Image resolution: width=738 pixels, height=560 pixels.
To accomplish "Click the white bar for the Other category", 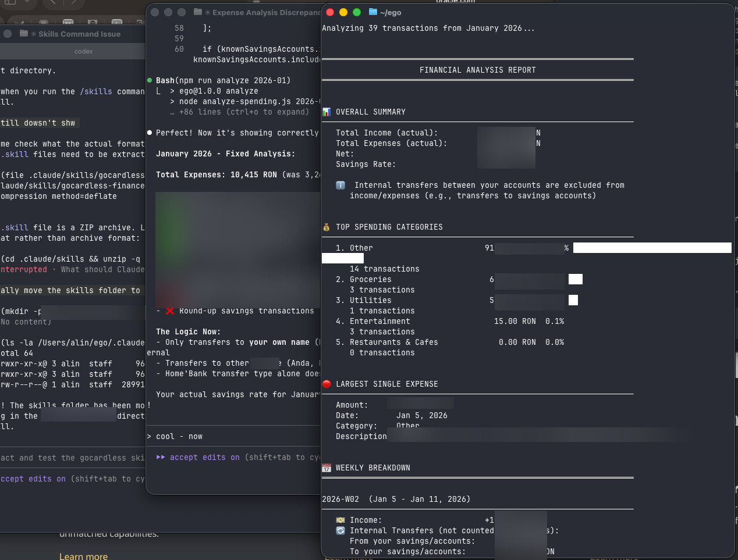I will (652, 248).
